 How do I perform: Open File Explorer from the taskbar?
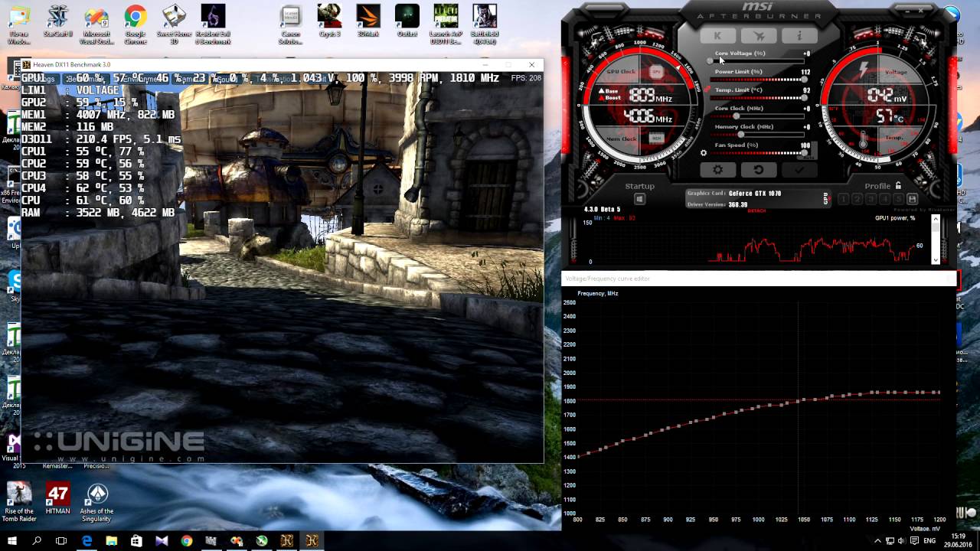(x=112, y=540)
